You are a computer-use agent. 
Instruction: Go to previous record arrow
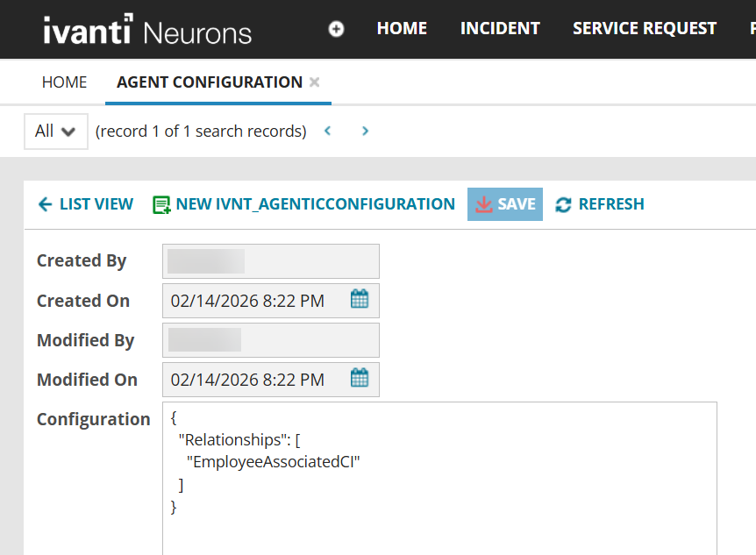tap(328, 132)
